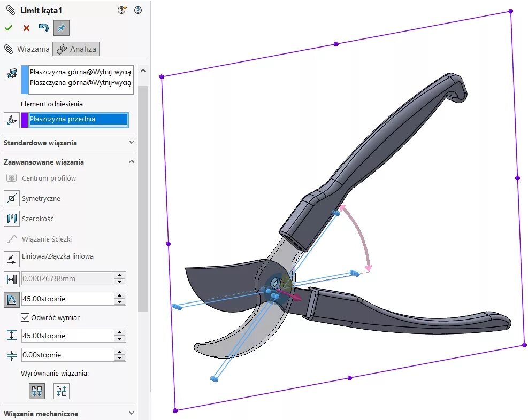Viewport: 528px width, 420px height.
Task: Click the blue selection box color bar
Action: click(x=25, y=80)
